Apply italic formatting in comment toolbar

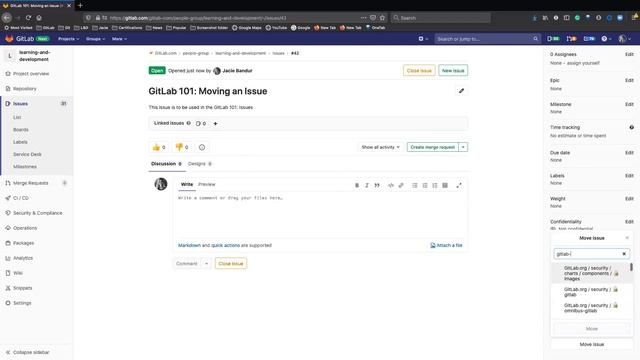[x=367, y=185]
